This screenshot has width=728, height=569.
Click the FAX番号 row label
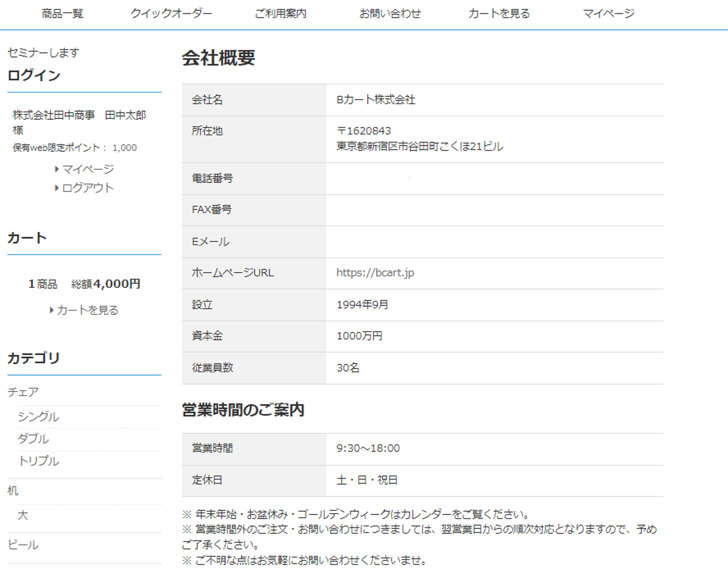pos(212,209)
